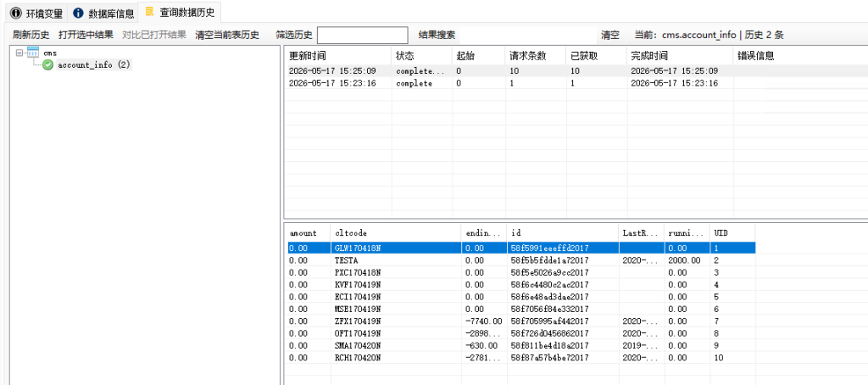Click 对比已打开结果 button

154,35
